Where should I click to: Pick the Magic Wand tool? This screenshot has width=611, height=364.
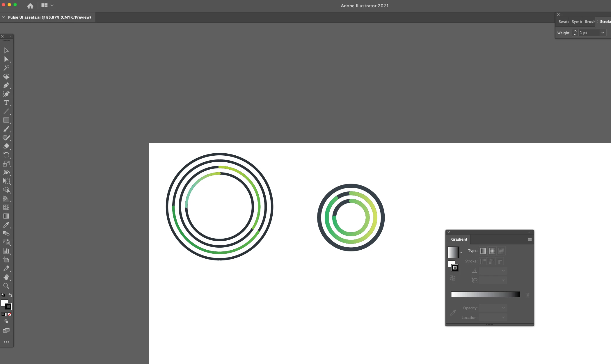(x=6, y=68)
